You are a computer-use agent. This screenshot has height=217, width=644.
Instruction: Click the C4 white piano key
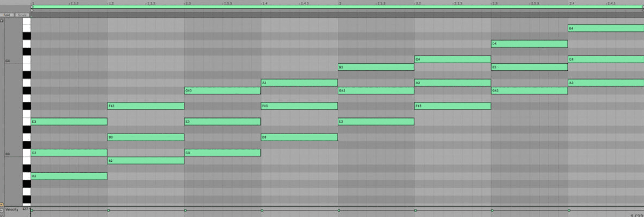pyautogui.click(x=26, y=59)
